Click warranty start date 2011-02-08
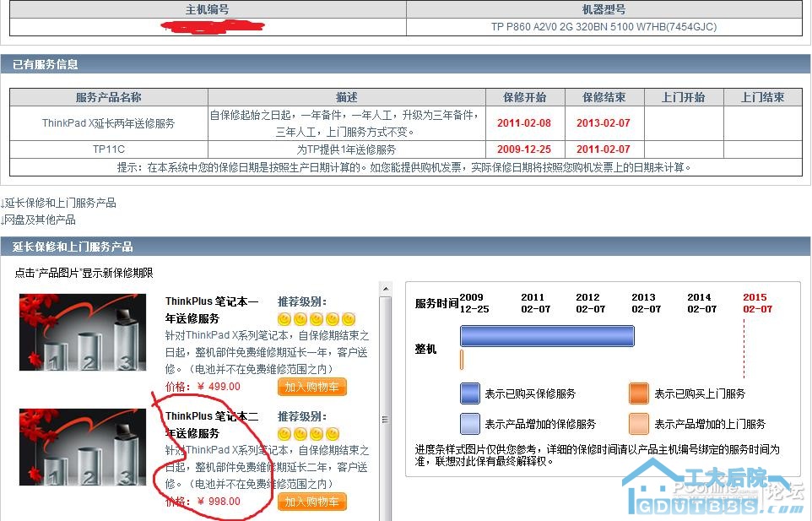The image size is (812, 521). click(x=524, y=123)
